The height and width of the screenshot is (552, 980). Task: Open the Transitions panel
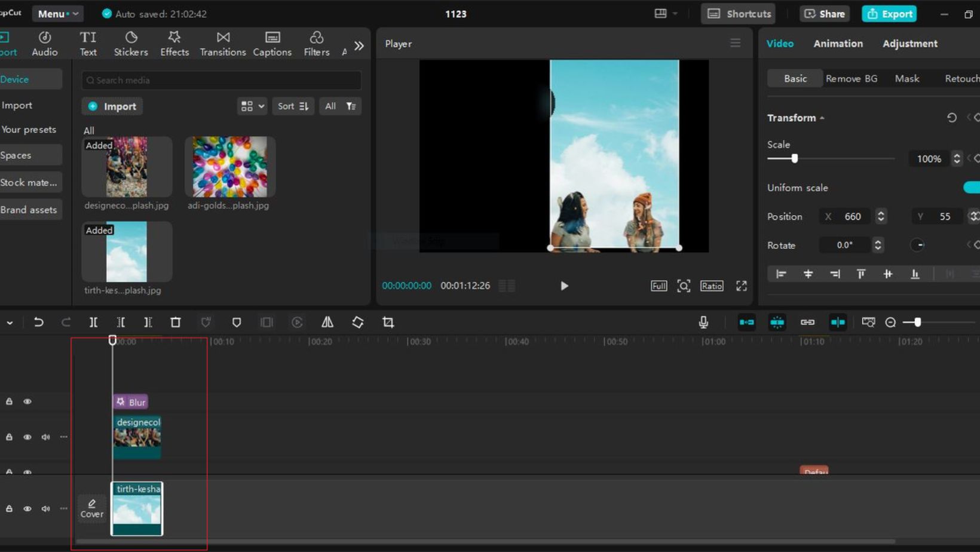(223, 44)
